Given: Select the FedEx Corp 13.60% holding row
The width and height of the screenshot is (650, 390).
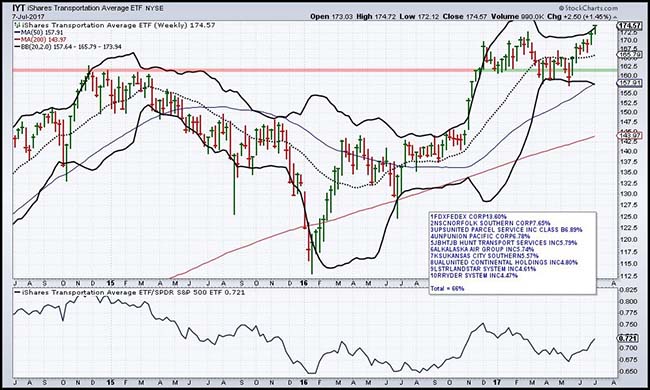Looking at the screenshot, I should coord(469,216).
